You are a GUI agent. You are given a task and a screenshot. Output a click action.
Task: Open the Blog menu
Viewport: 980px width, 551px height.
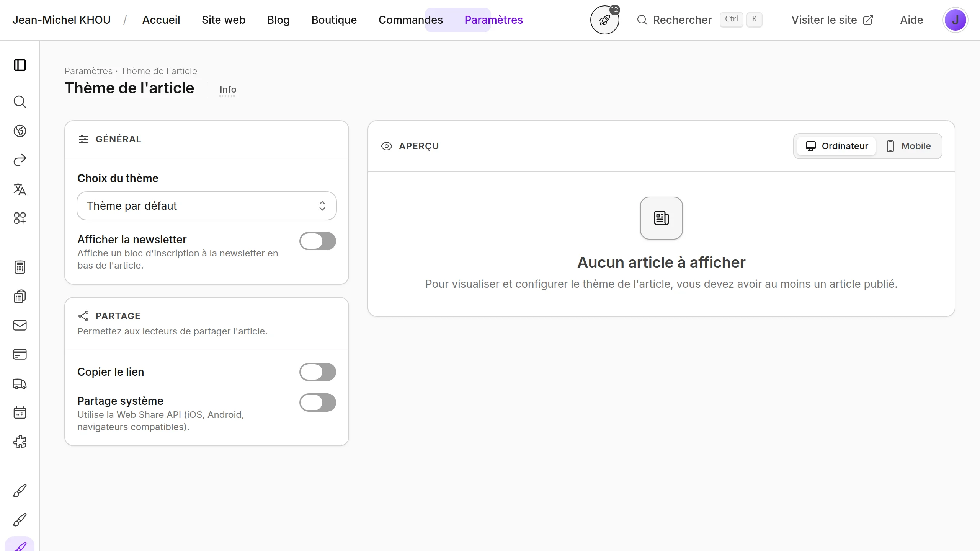tap(278, 20)
